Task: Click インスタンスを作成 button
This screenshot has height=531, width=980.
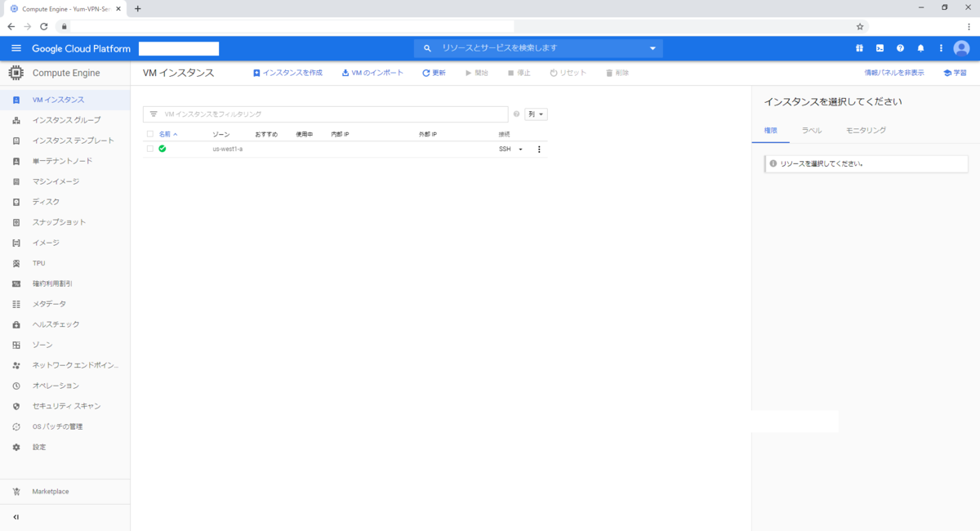Action: pyautogui.click(x=287, y=73)
